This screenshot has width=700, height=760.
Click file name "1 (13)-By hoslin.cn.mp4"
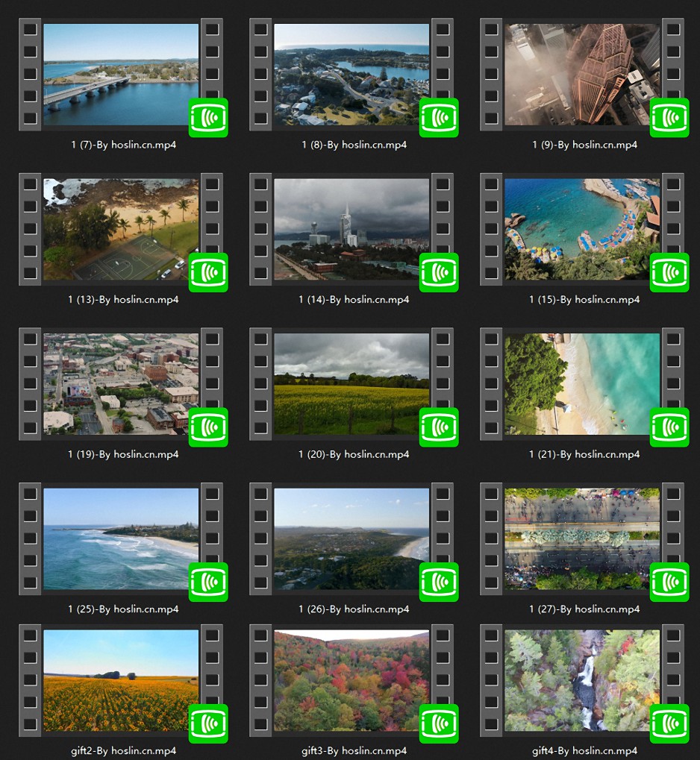pos(123,300)
